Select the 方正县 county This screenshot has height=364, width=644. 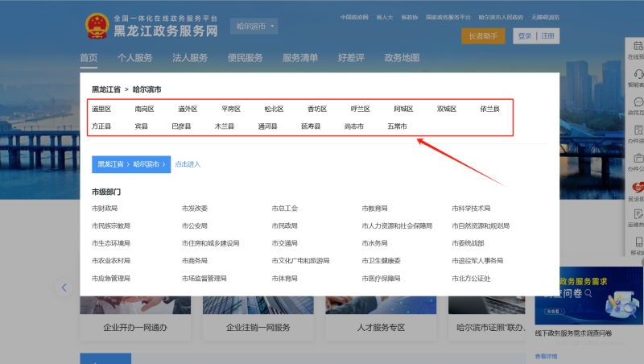(x=101, y=126)
